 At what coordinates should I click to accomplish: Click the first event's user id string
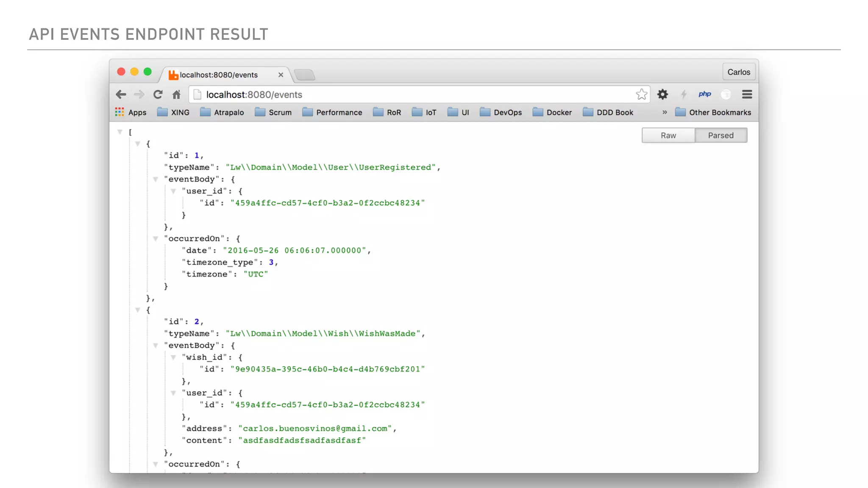point(328,203)
